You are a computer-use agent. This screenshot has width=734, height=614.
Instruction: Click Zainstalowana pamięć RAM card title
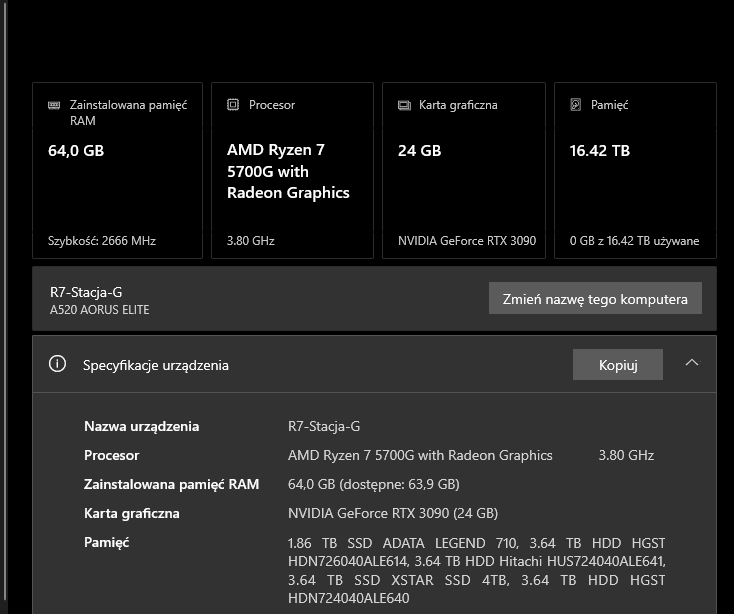pyautogui.click(x=128, y=112)
